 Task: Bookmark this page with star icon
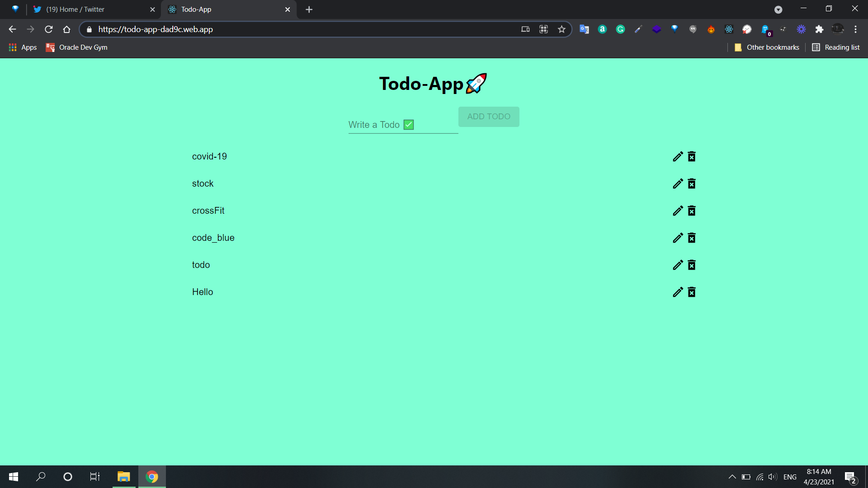[x=561, y=29]
